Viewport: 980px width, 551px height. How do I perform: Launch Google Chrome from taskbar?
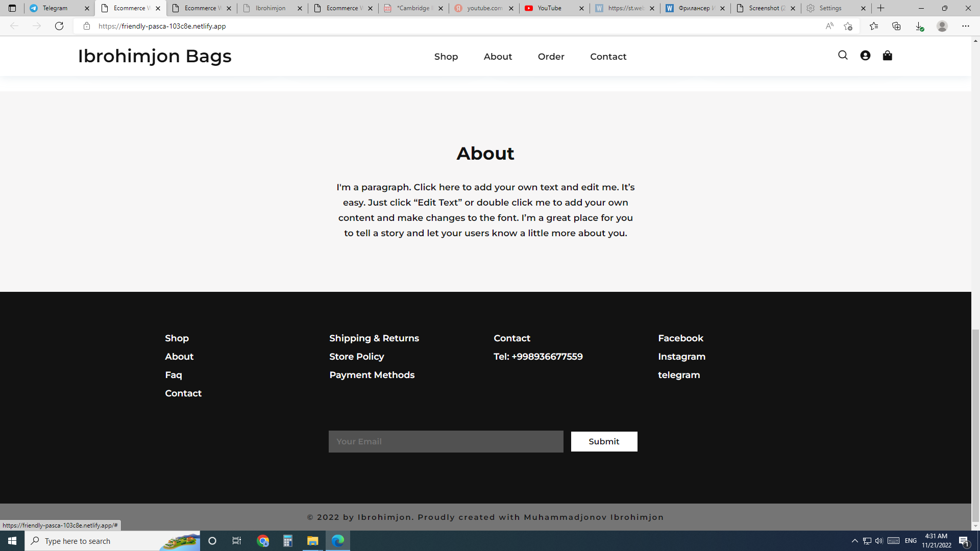[x=263, y=541]
